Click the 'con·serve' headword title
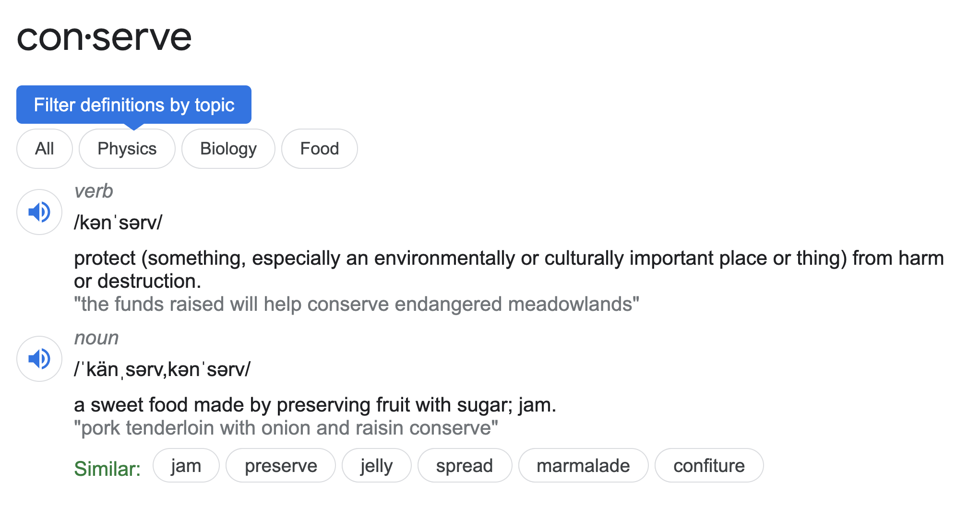 (104, 37)
